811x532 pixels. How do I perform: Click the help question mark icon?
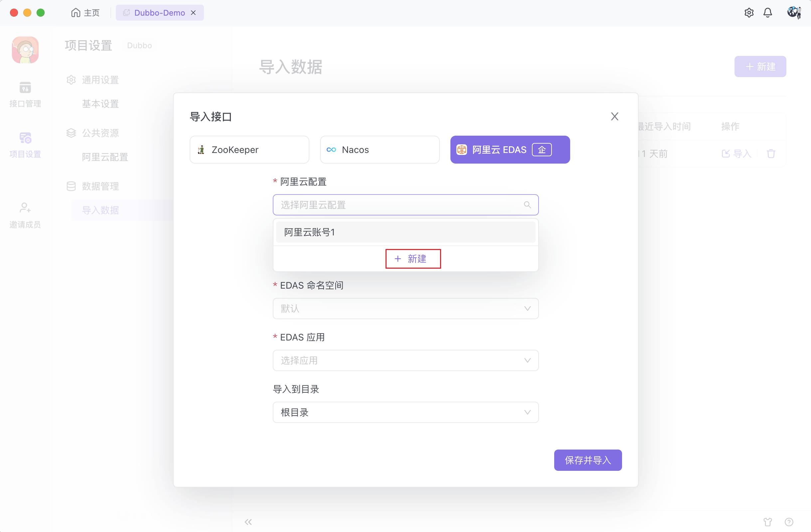(789, 522)
